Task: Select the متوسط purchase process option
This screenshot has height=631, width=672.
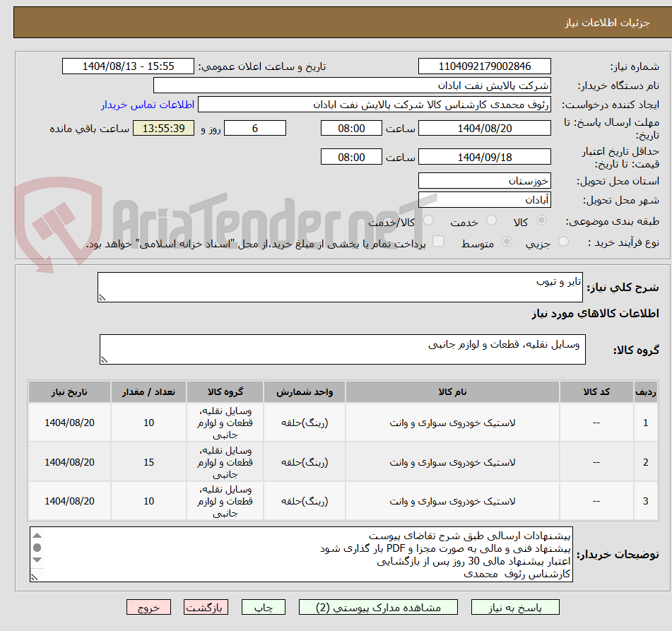Action: [x=507, y=240]
